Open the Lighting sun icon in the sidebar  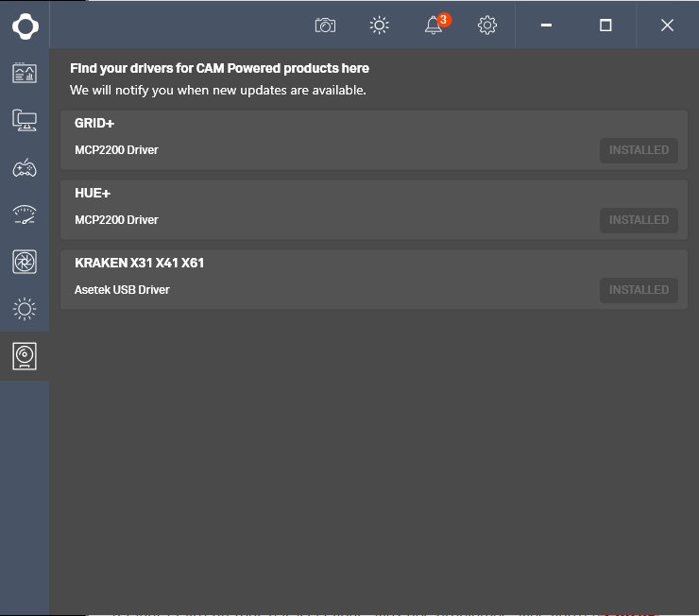tap(25, 308)
